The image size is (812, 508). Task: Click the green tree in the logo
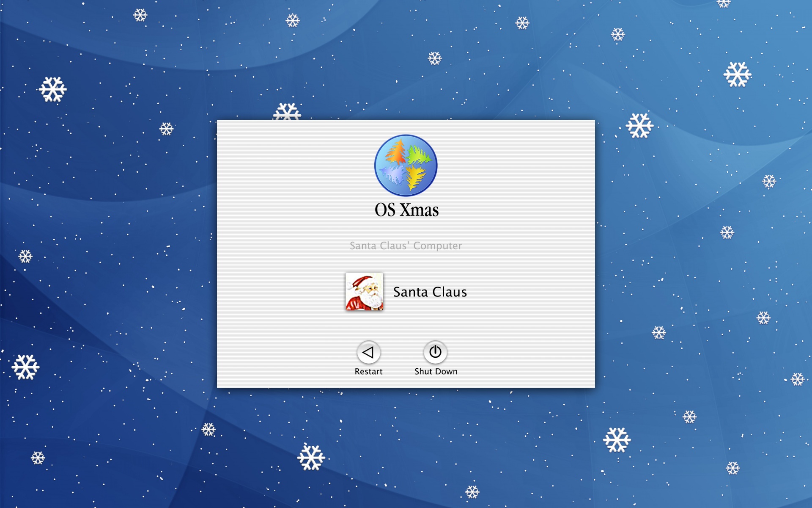click(419, 155)
